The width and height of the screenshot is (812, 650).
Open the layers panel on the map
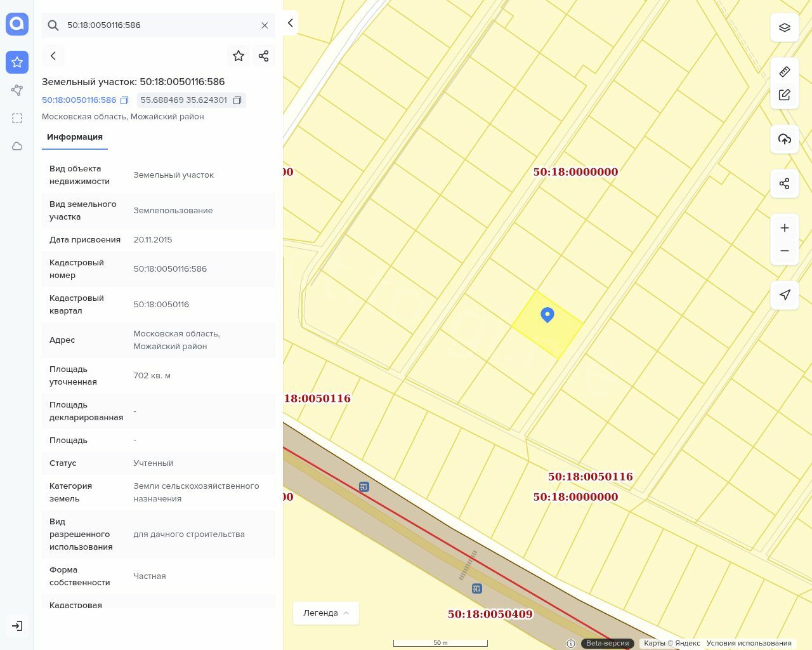point(784,27)
